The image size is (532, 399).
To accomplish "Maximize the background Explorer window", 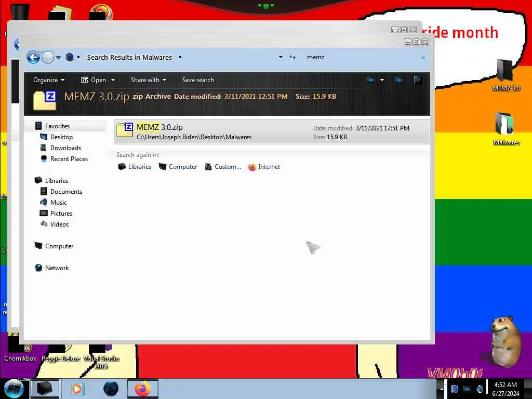I will 404,30.
